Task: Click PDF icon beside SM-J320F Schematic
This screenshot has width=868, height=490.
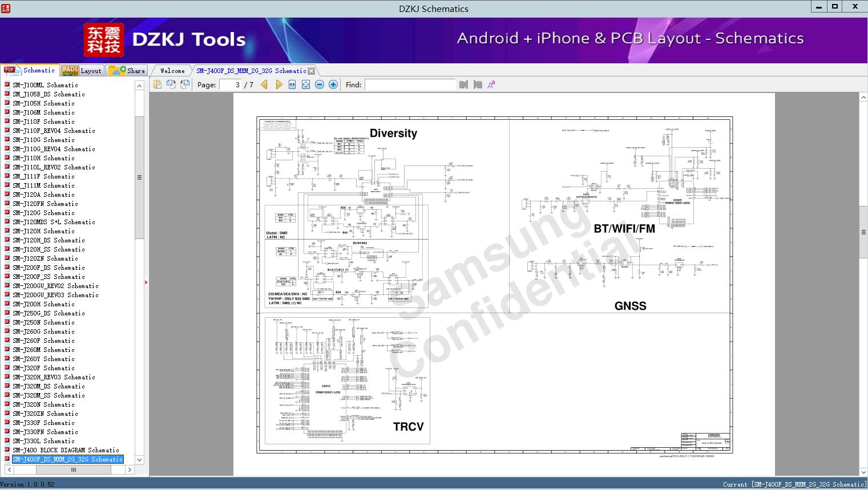Action: pyautogui.click(x=7, y=368)
